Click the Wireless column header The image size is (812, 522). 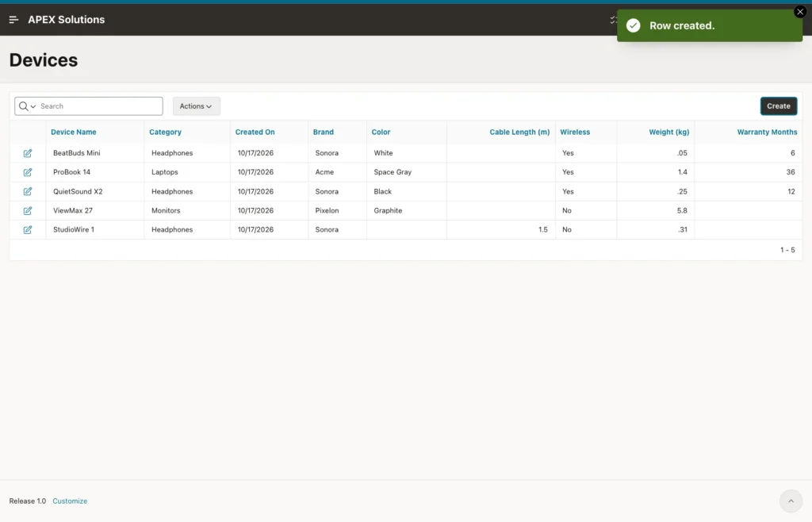575,132
